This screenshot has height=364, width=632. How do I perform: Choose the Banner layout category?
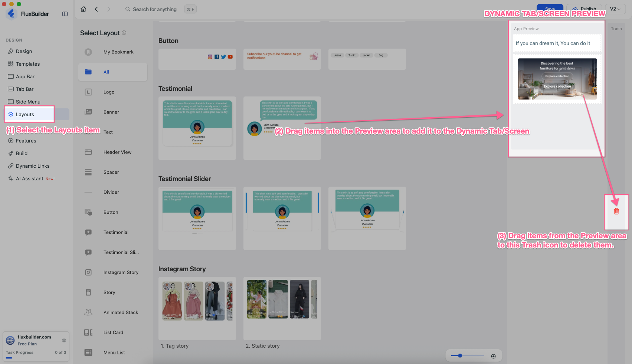(113, 112)
